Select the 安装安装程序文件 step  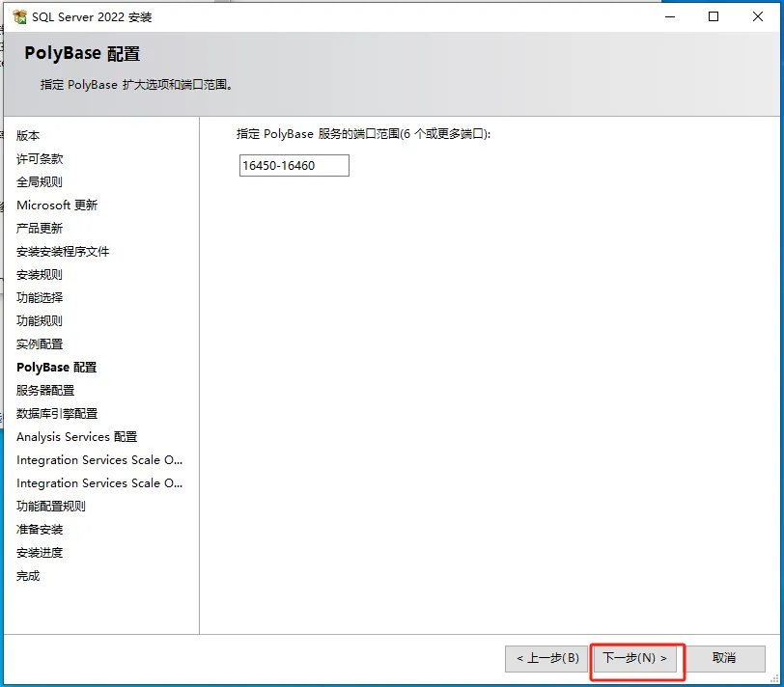pos(63,251)
